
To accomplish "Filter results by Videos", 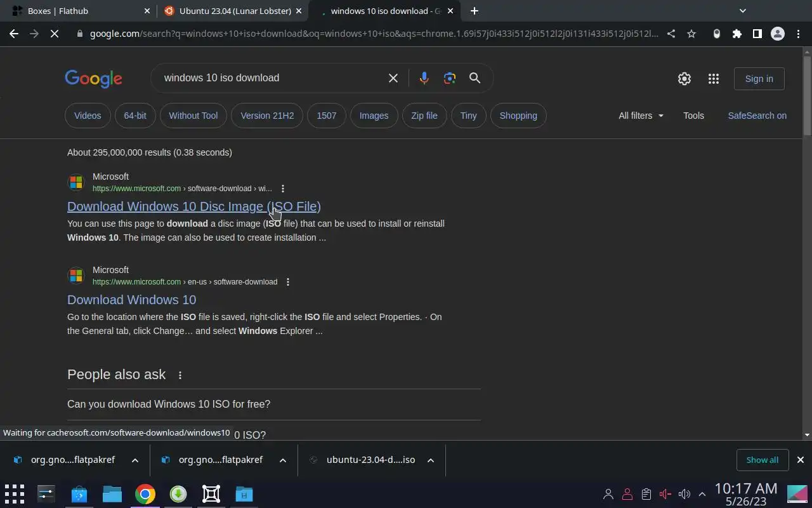I will click(88, 116).
